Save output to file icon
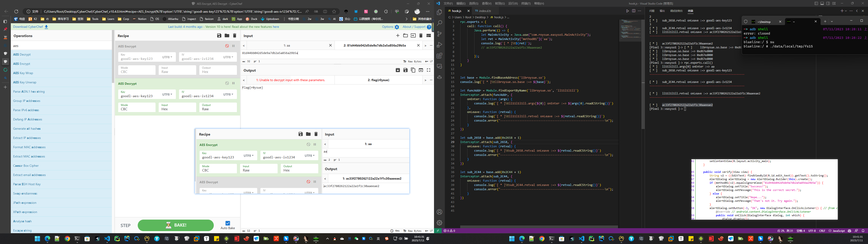868x244 pixels. click(405, 70)
